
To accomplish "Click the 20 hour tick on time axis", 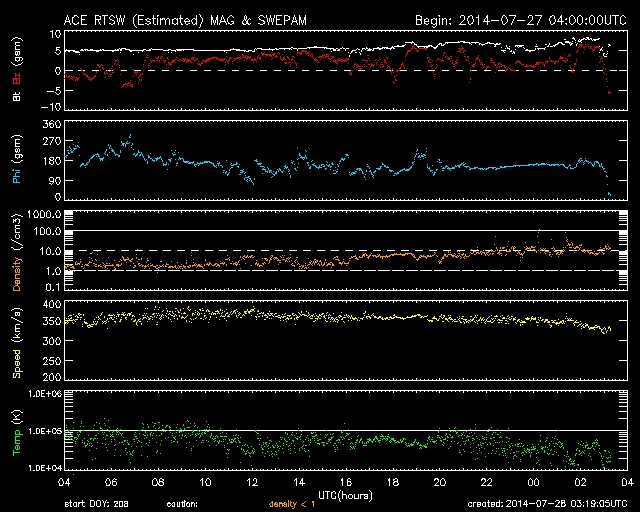I will click(440, 481).
